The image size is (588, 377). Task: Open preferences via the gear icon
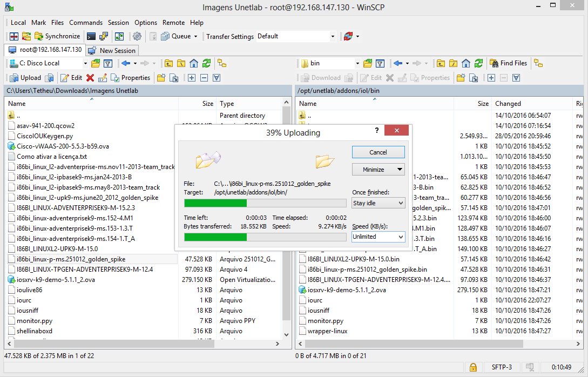tap(137, 36)
